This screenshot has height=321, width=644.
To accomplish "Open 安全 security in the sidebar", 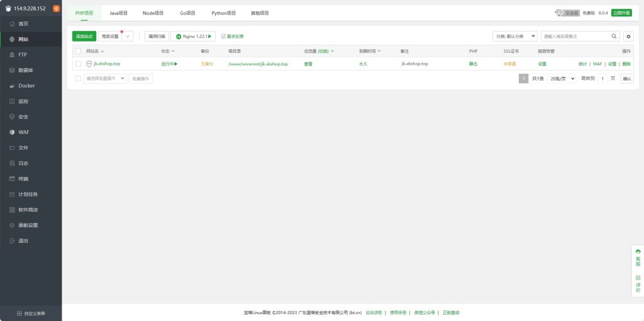I will point(31,116).
